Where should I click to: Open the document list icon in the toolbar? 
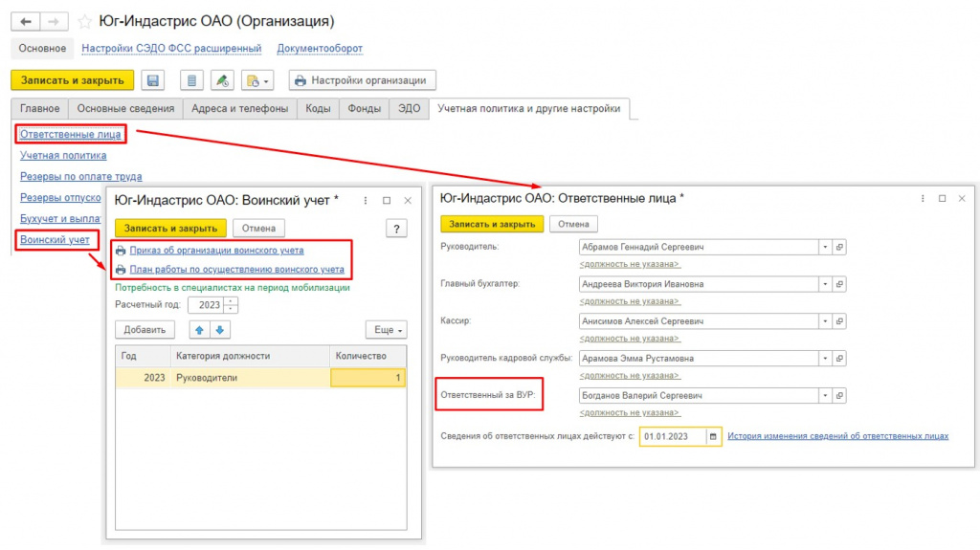click(x=191, y=80)
